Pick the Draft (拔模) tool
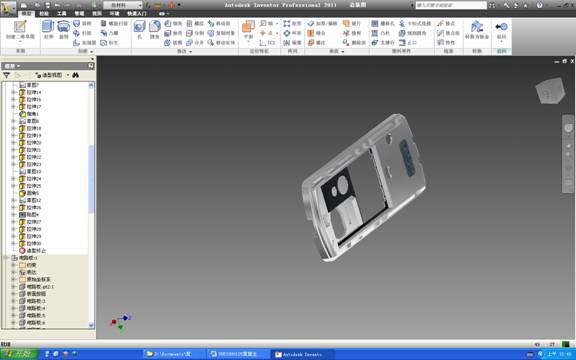The image size is (576, 360). click(x=173, y=43)
